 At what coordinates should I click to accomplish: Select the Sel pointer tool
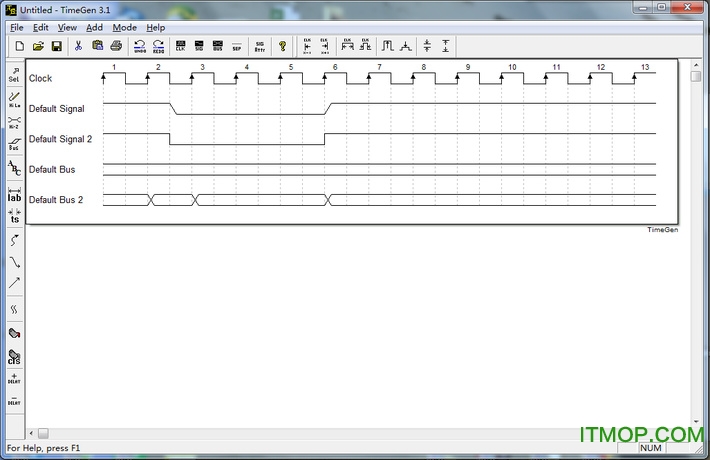tap(14, 75)
